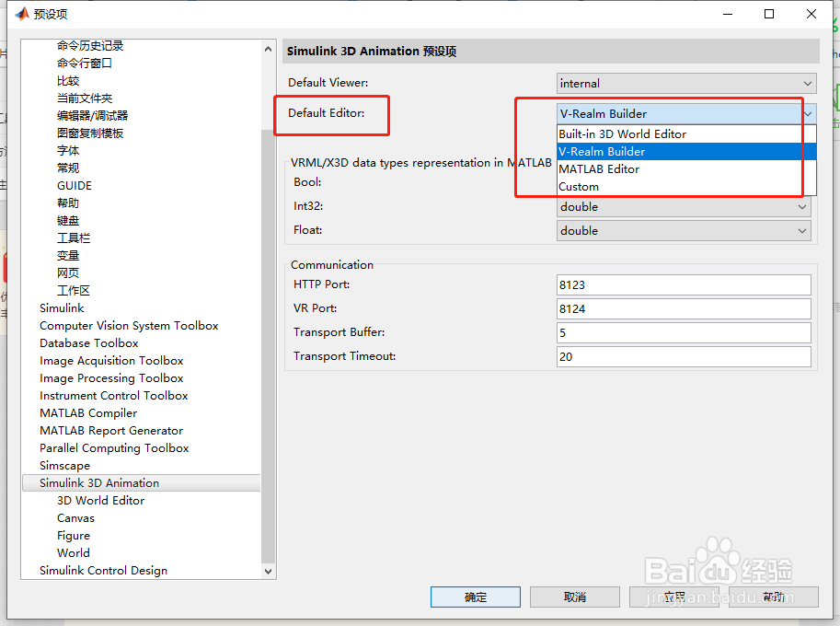
Task: Minimize the 预设项 window
Action: (x=728, y=14)
